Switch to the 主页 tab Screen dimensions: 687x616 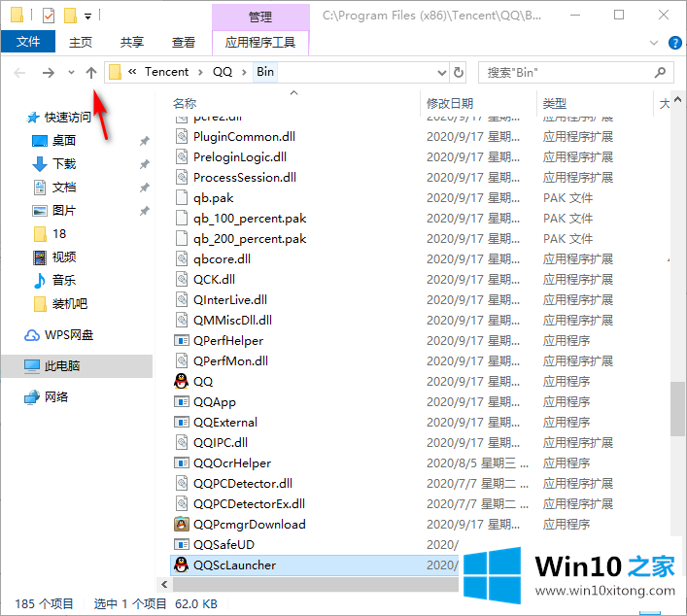point(81,42)
